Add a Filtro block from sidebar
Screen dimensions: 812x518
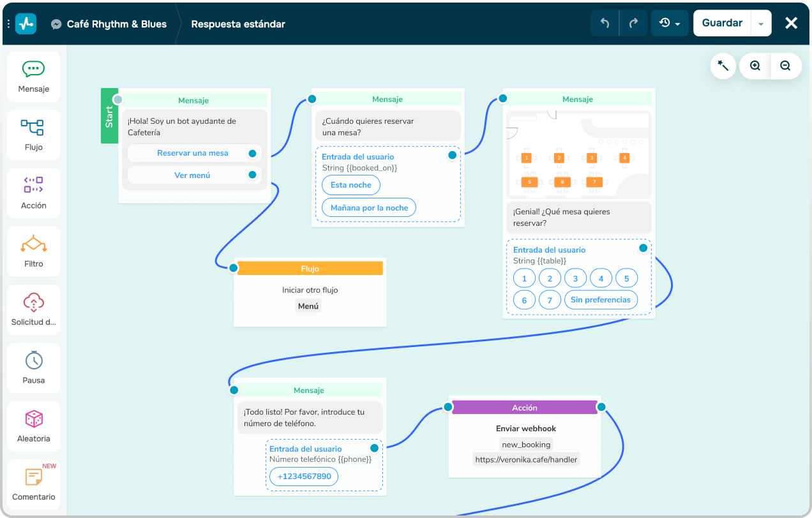click(x=34, y=251)
